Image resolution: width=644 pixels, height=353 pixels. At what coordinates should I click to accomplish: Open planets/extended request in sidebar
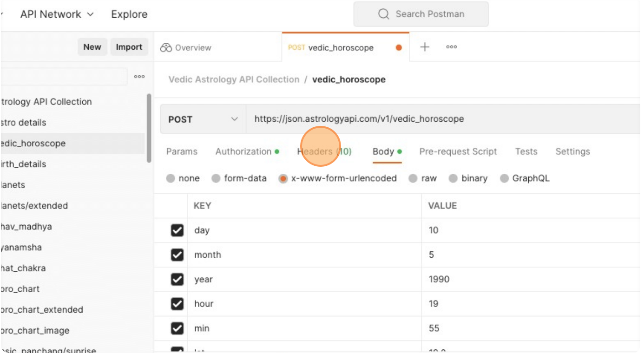click(34, 206)
